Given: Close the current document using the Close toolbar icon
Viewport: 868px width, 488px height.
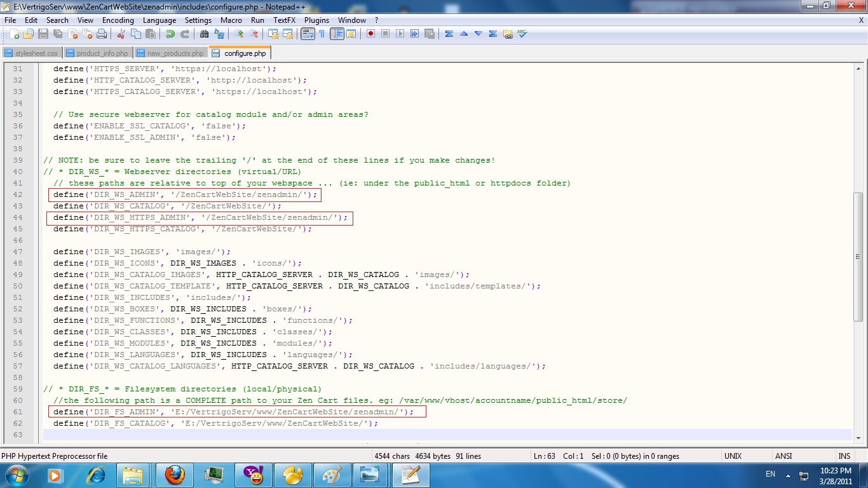Looking at the screenshot, I should click(72, 34).
